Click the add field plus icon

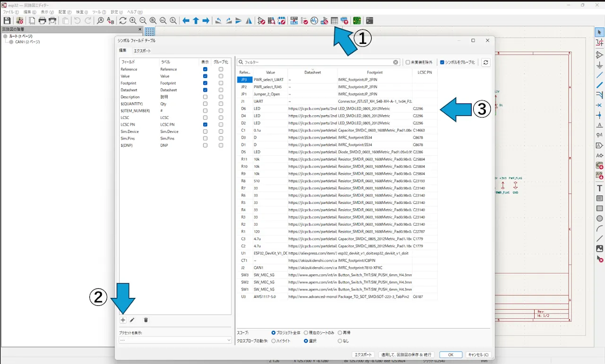click(122, 320)
